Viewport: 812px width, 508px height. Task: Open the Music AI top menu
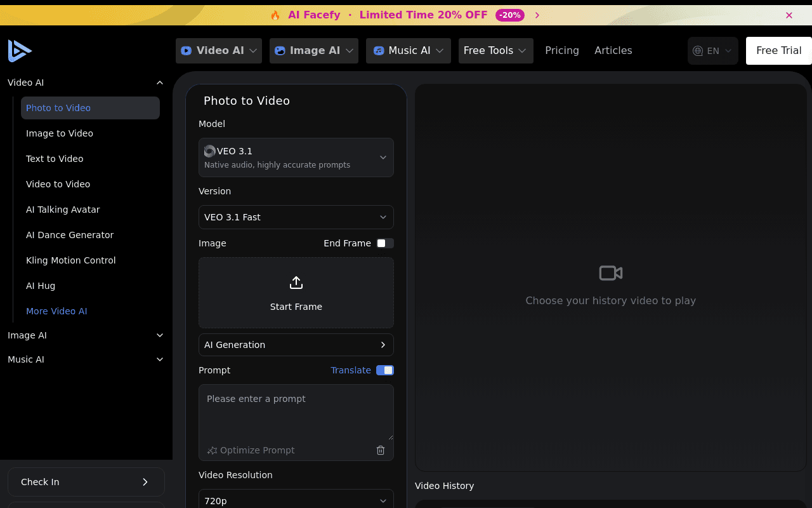pyautogui.click(x=409, y=51)
